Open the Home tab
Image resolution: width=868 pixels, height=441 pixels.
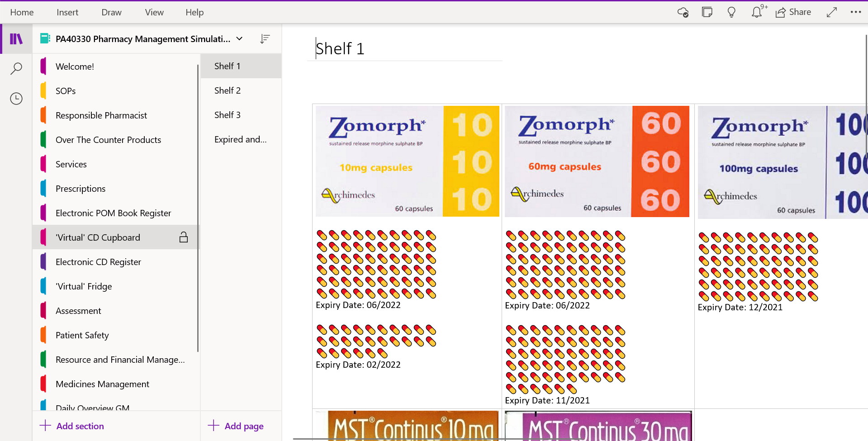coord(22,12)
